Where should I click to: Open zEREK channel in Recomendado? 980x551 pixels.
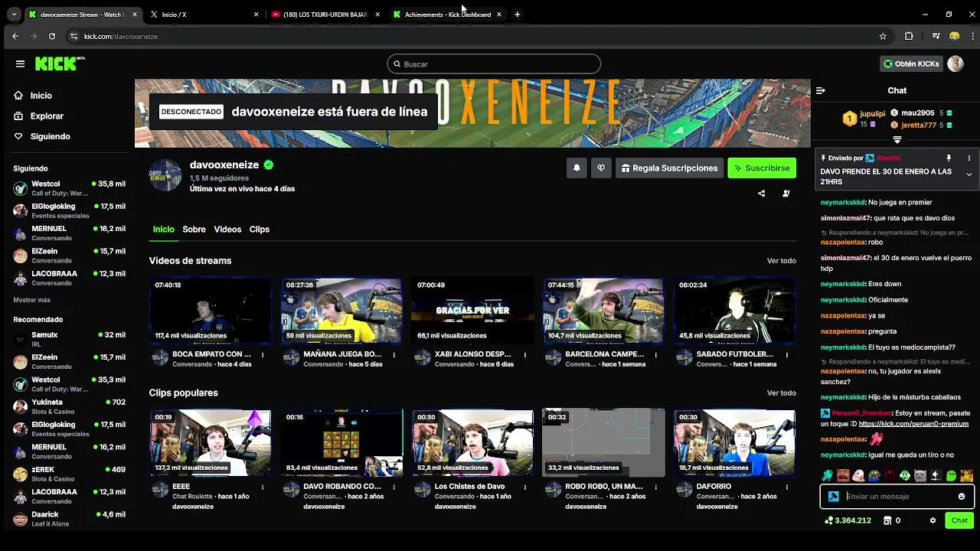click(x=69, y=474)
